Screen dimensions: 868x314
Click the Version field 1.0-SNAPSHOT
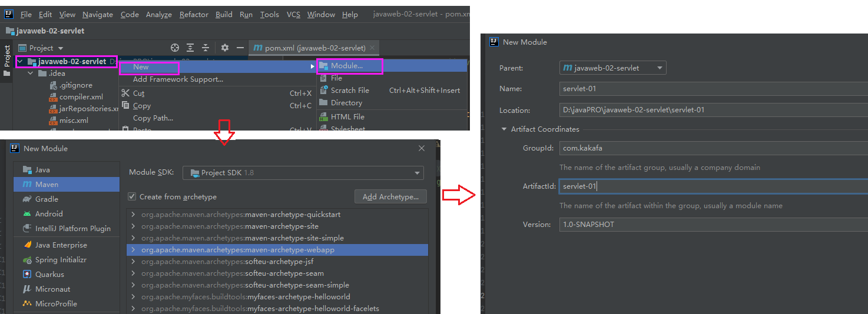tap(714, 224)
